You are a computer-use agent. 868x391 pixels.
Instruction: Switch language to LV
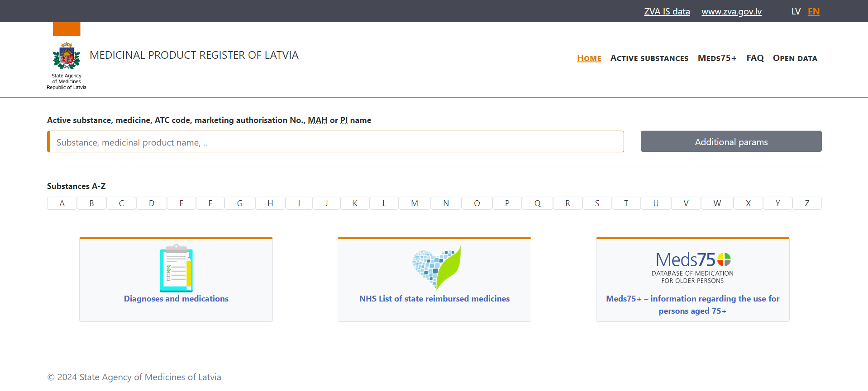coord(796,11)
